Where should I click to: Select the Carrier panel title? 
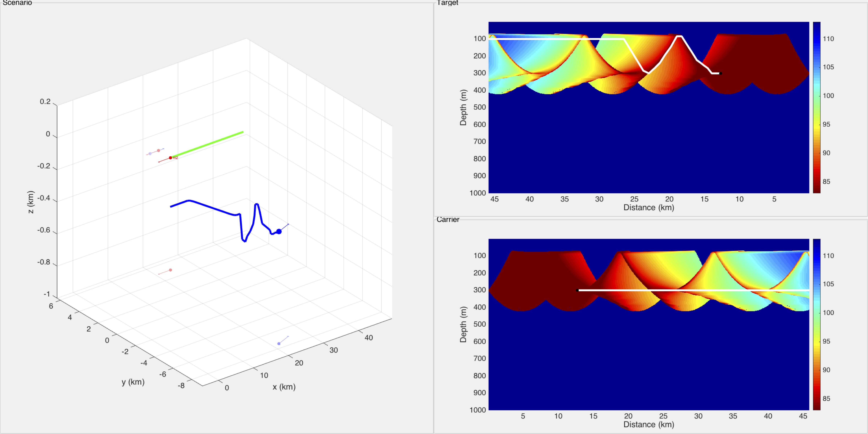[x=448, y=220]
